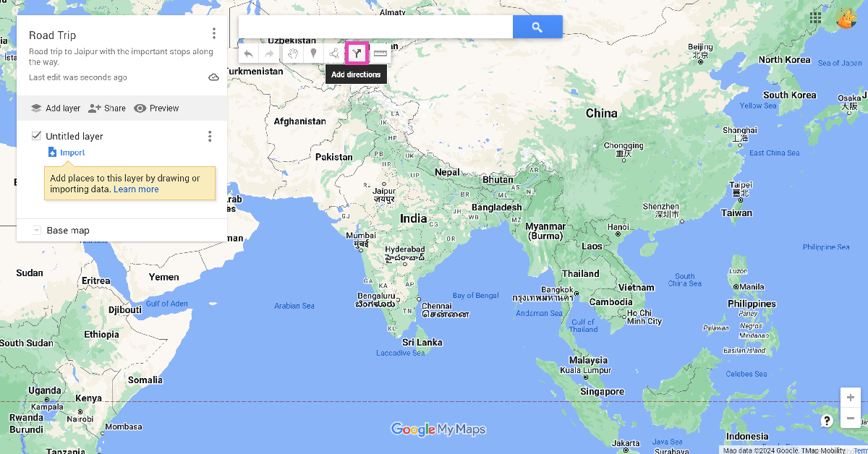
Task: Expand the Base map section
Action: pyautogui.click(x=37, y=231)
